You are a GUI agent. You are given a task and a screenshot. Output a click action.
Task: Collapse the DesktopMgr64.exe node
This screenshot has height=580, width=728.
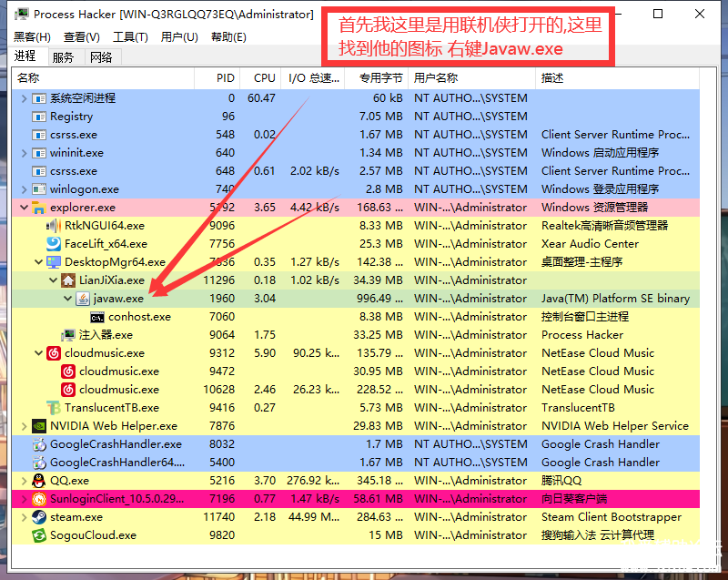point(38,262)
